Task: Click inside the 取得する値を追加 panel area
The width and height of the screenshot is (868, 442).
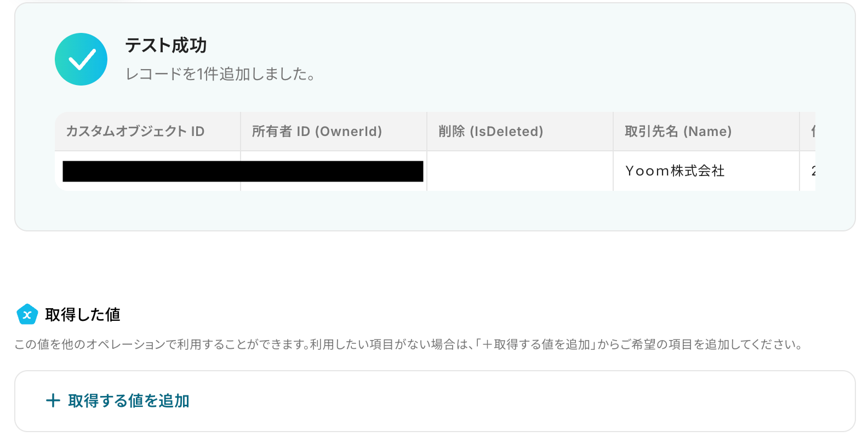Action: 435,401
